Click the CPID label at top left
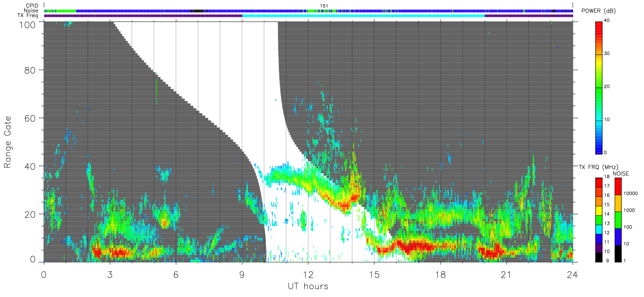 (x=32, y=5)
